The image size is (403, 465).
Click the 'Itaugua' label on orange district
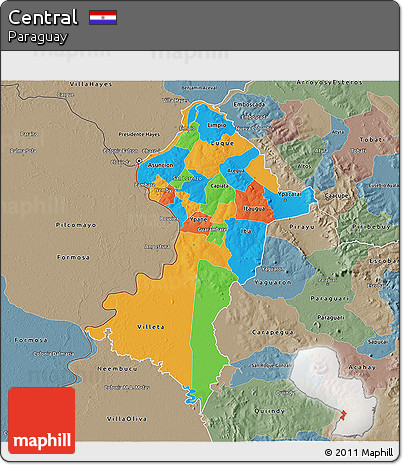coord(254,209)
